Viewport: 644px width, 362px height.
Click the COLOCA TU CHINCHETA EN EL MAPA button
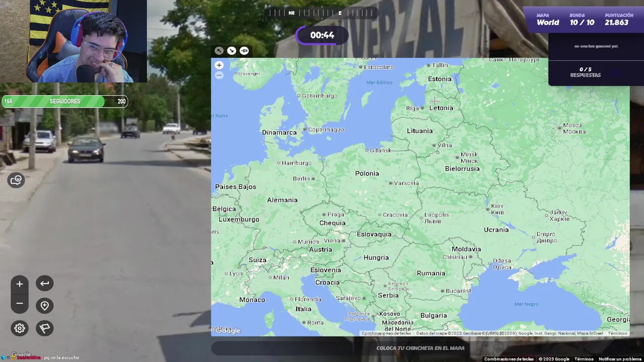(420, 348)
